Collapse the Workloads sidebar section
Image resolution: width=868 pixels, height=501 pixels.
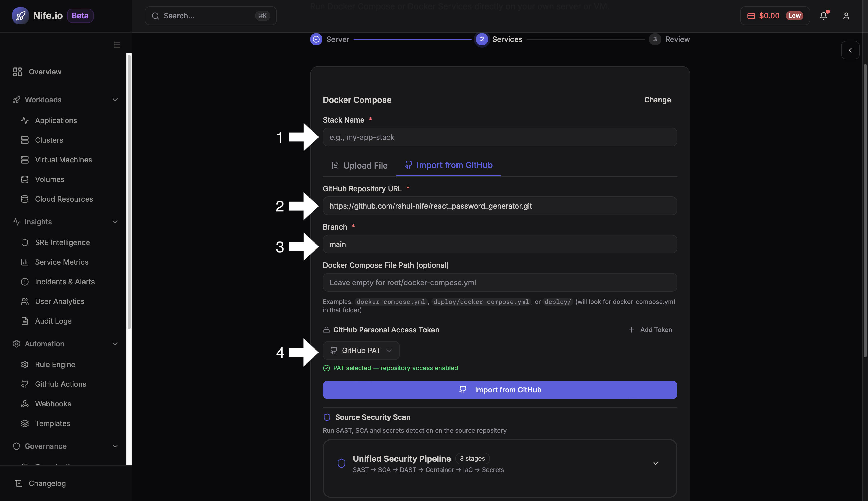[x=115, y=100]
